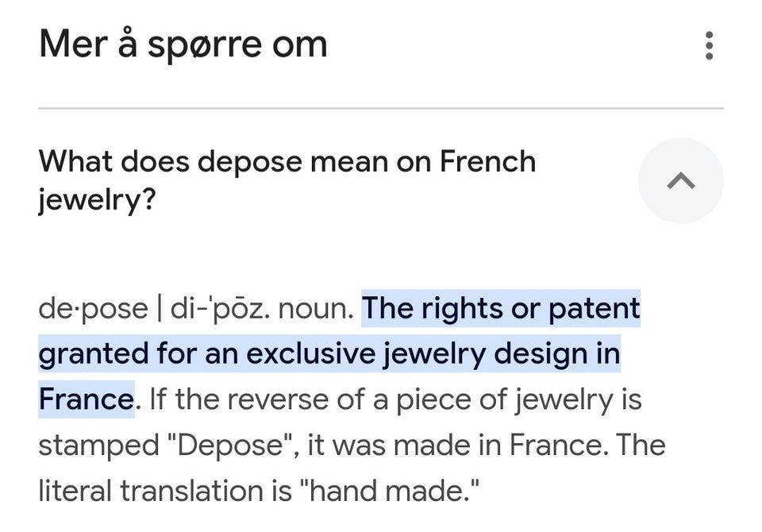Screen dimensions: 762x532
Task: Click the divider line under the heading
Action: 380,108
